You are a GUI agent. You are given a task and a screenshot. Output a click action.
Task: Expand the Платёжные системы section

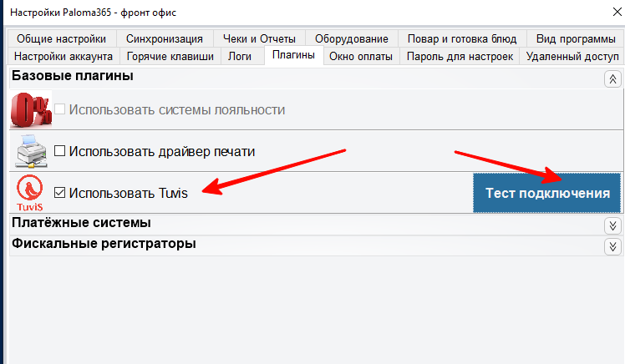(612, 225)
